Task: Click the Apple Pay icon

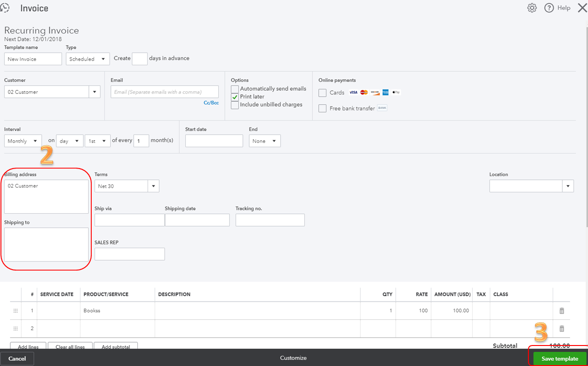Action: click(395, 92)
